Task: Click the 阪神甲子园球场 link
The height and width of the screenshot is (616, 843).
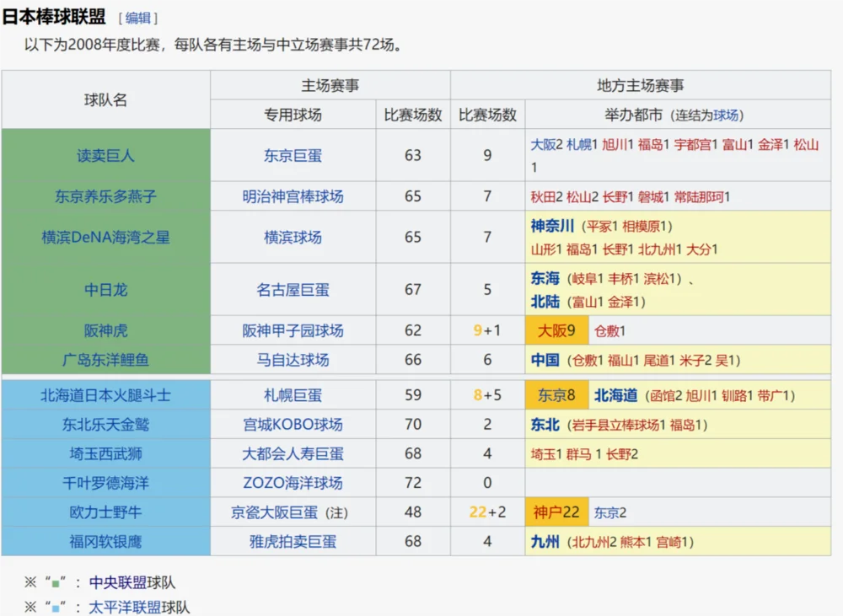Action: click(293, 330)
